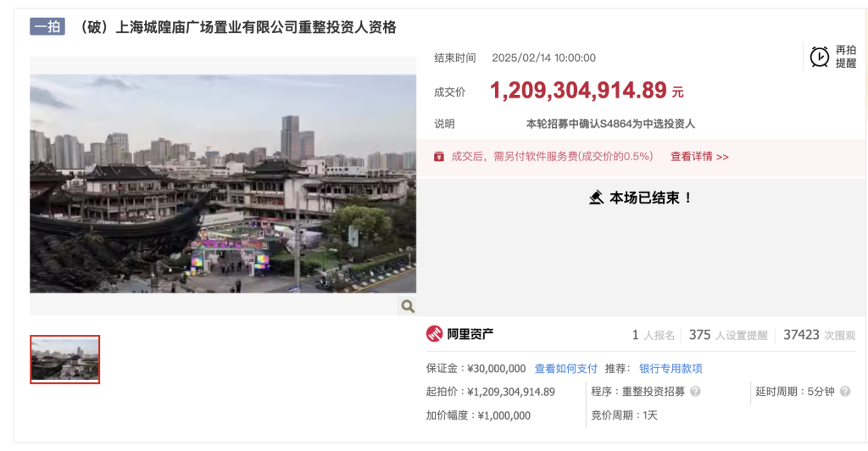Image resolution: width=868 pixels, height=451 pixels.
Task: Open 银行专用款项 link
Action: (x=670, y=369)
